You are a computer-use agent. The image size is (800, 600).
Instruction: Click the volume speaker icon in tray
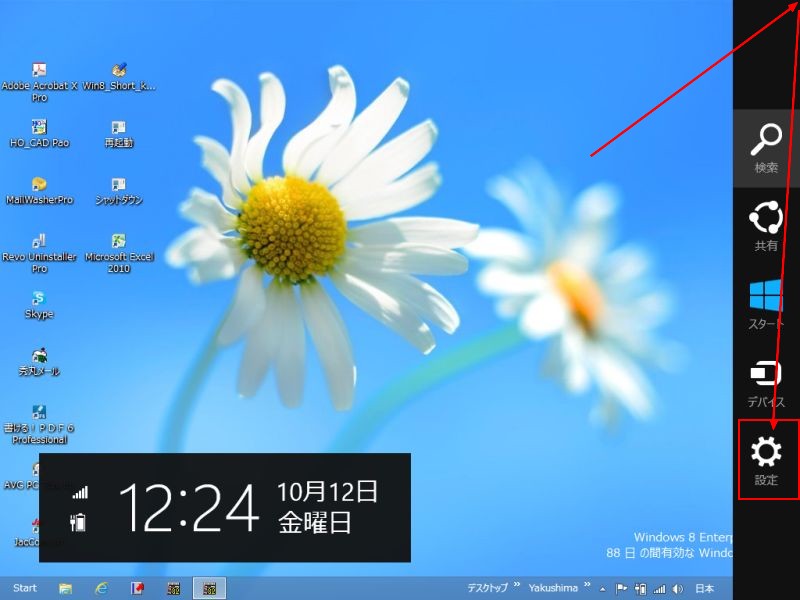(677, 588)
